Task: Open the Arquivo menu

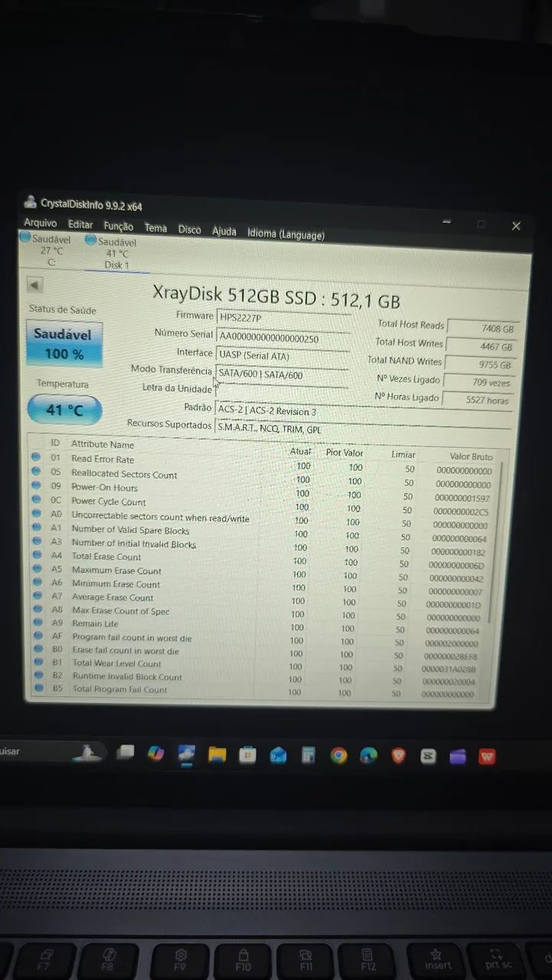Action: coord(41,223)
